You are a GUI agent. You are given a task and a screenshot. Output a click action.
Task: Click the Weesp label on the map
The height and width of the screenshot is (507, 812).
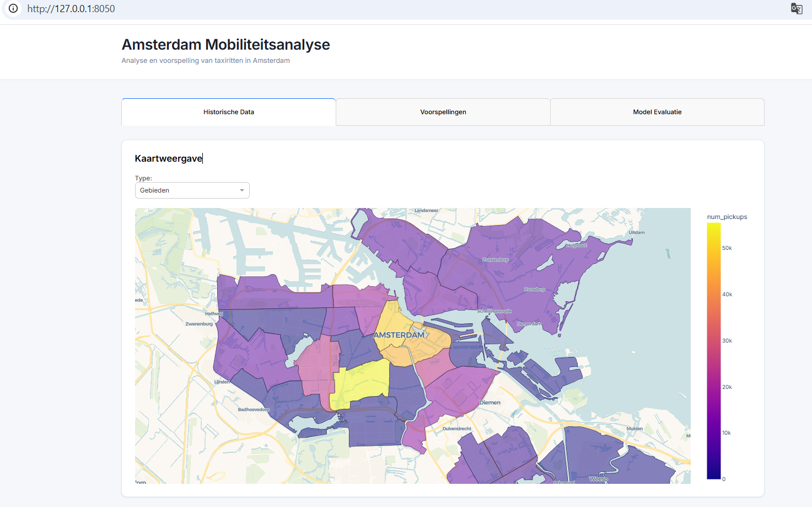coord(599,479)
